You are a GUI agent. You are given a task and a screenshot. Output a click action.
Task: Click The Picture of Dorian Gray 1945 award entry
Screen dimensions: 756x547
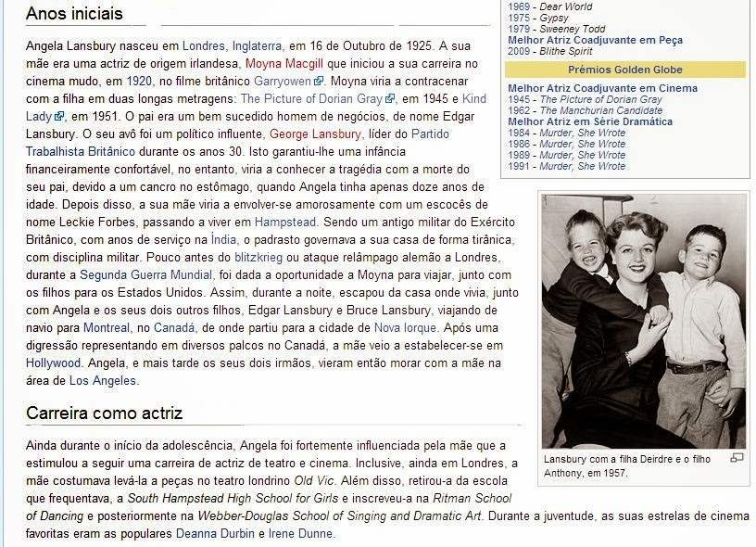[585, 99]
